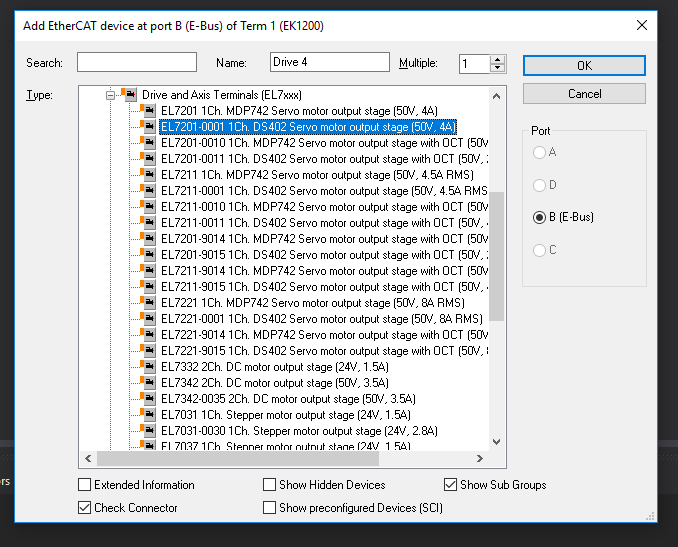This screenshot has width=678, height=547.
Task: Click the vertical scrollbar thumb
Action: tap(496, 256)
